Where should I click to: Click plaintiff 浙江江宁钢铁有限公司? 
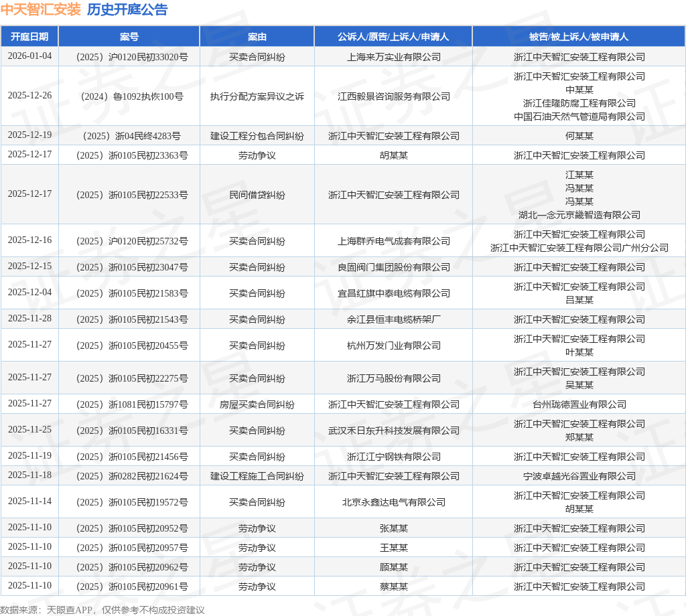tap(394, 457)
